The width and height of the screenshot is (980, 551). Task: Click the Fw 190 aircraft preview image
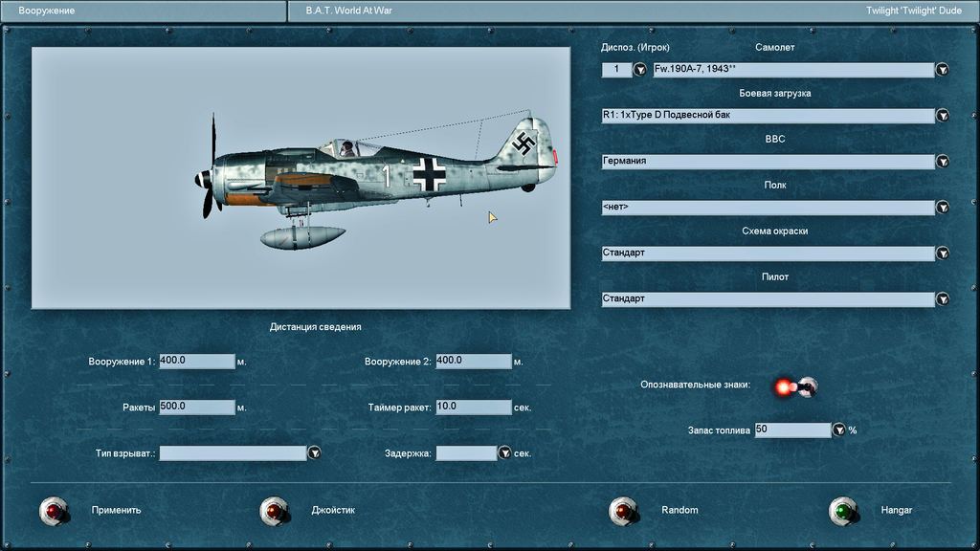301,178
